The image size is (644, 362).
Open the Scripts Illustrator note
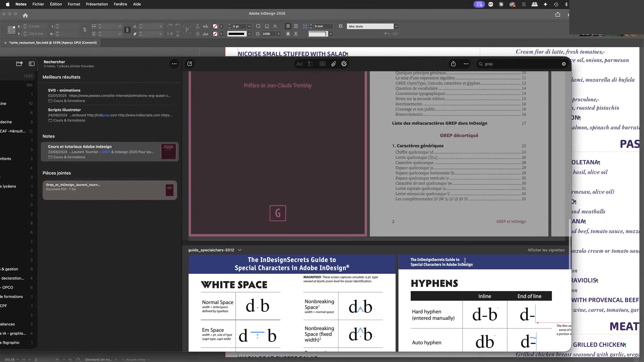(110, 115)
